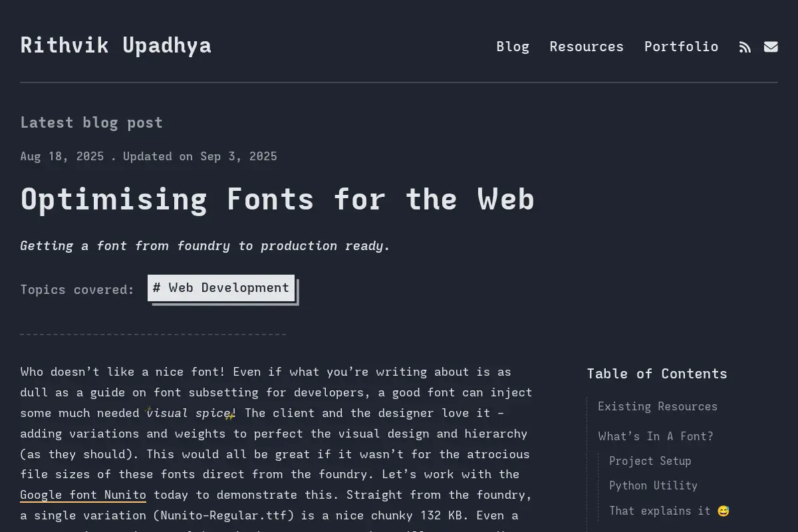Image resolution: width=798 pixels, height=532 pixels.
Task: Click the Table of Contents heading
Action: (657, 374)
